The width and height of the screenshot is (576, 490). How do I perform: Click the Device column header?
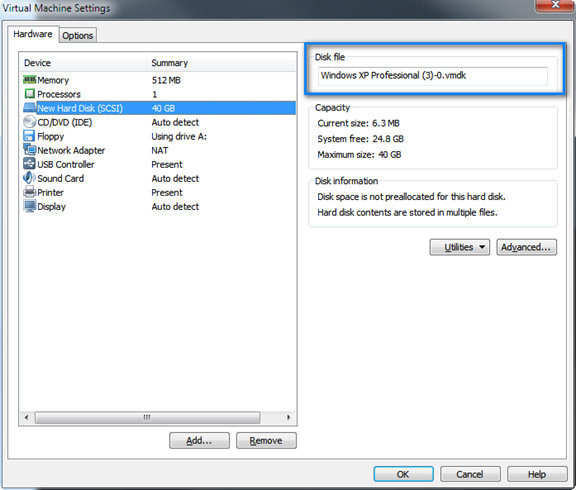[x=83, y=63]
